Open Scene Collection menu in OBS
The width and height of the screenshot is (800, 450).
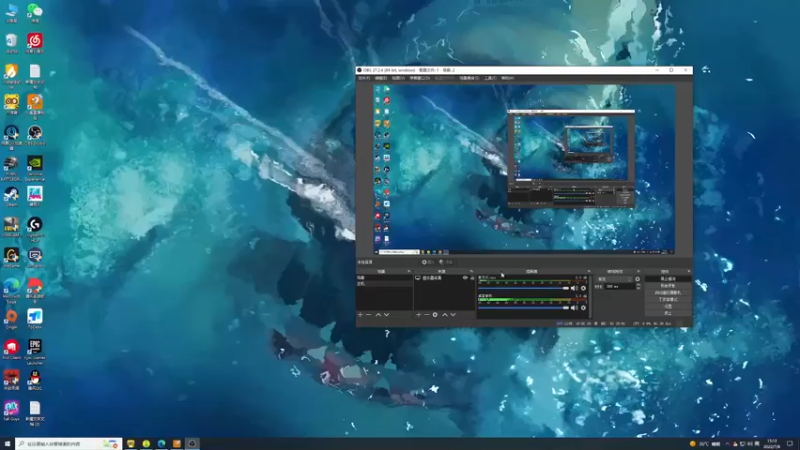click(469, 78)
